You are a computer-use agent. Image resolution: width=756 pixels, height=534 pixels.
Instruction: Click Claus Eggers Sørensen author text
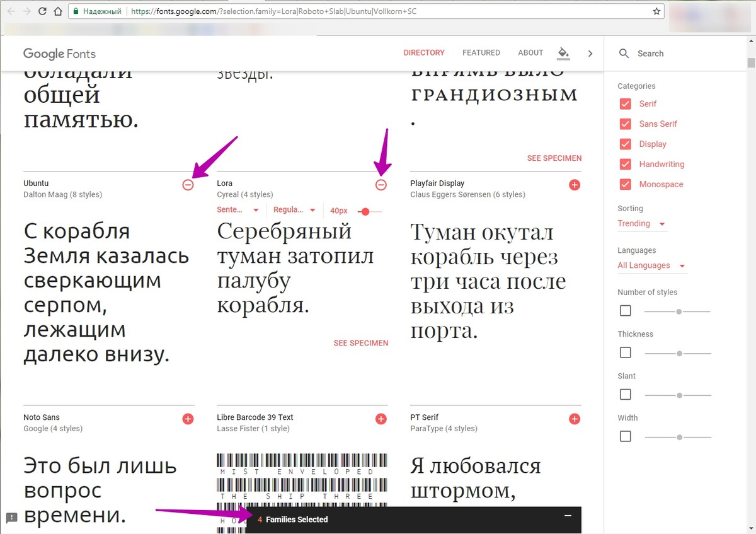pyautogui.click(x=467, y=194)
